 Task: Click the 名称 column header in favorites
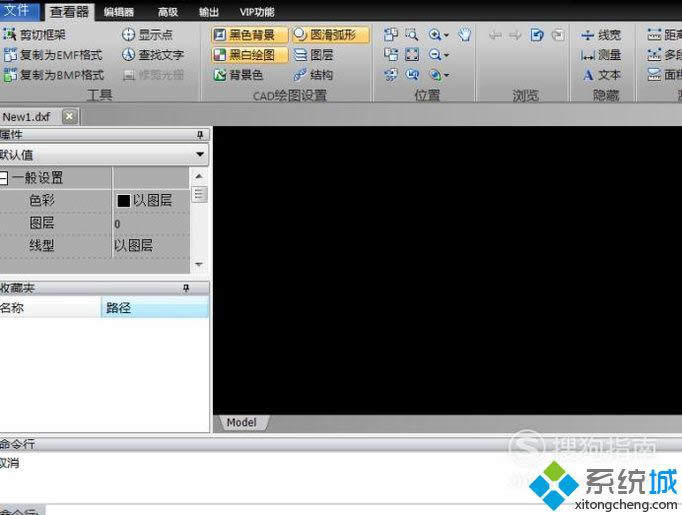pyautogui.click(x=50, y=308)
